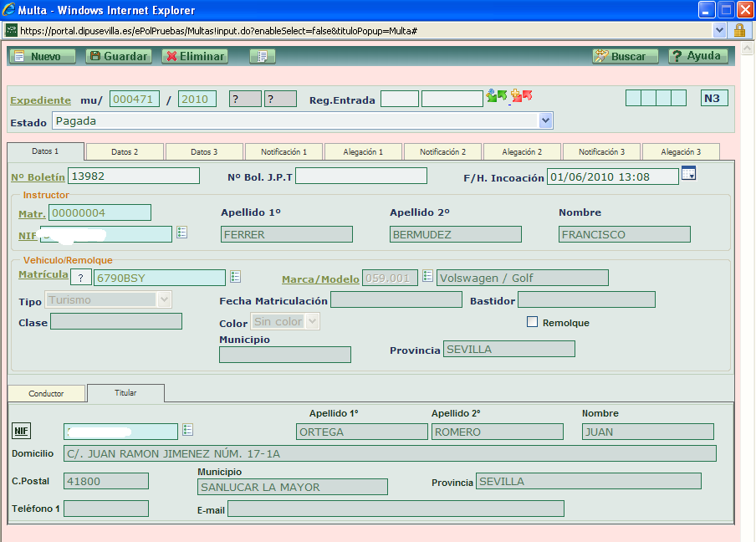Open the vehicle Color dropdown
This screenshot has height=542, width=756.
(313, 321)
